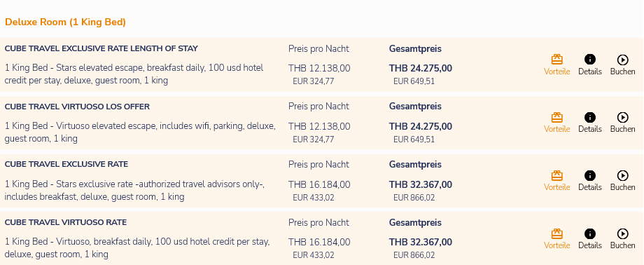
Task: Click the THB 24.275,00 total in first row
Action: pyautogui.click(x=421, y=68)
